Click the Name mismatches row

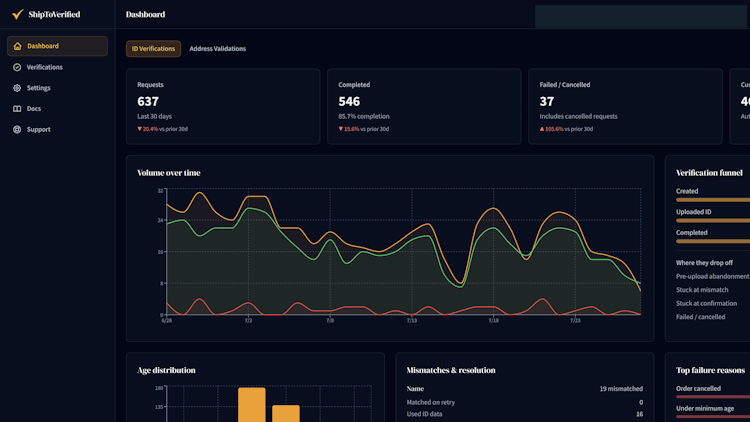click(x=525, y=389)
